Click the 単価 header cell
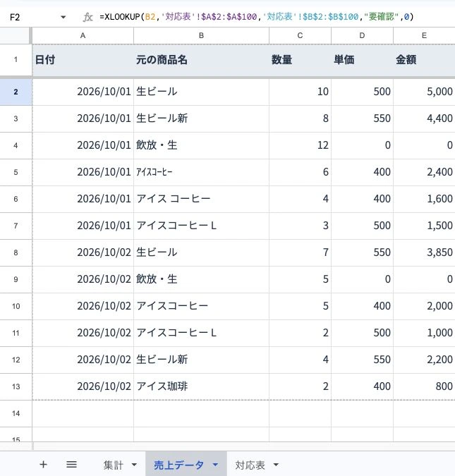Image resolution: width=455 pixels, height=476 pixels. 362,60
